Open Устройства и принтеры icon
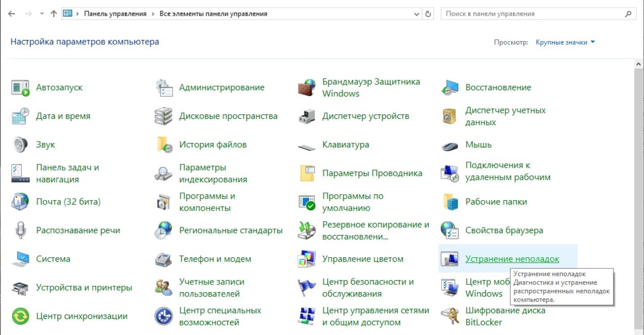The height and width of the screenshot is (335, 644). click(20, 288)
